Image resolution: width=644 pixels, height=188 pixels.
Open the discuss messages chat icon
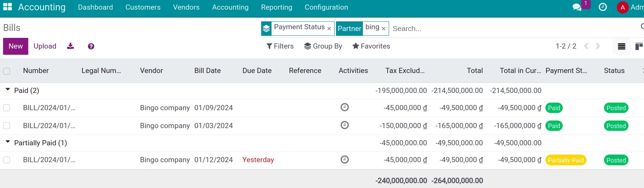577,7
